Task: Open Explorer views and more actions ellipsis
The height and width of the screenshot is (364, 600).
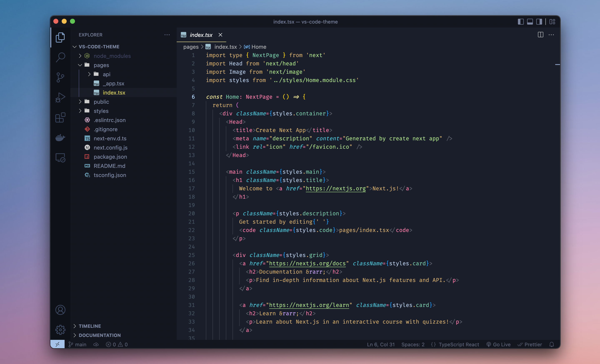Action: point(167,35)
